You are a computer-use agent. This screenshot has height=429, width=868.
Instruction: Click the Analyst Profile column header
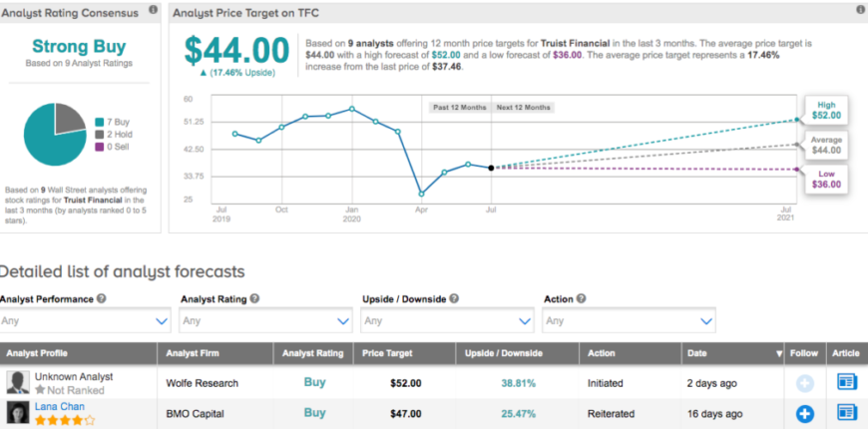[79, 353]
